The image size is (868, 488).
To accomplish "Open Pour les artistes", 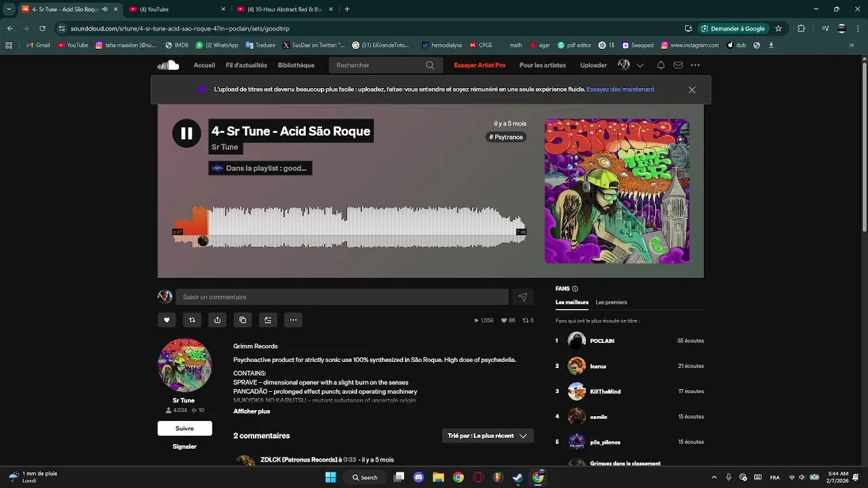I will (x=542, y=65).
